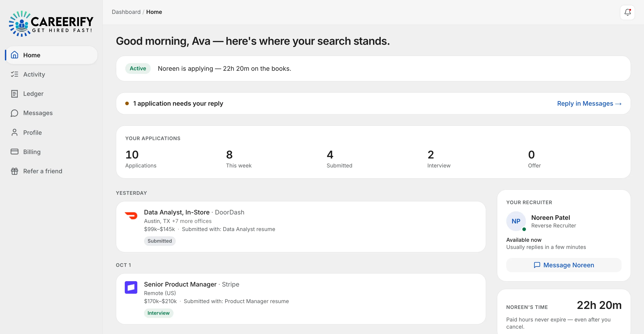Open the Ledger menu item
Image resolution: width=644 pixels, height=334 pixels.
(51, 94)
